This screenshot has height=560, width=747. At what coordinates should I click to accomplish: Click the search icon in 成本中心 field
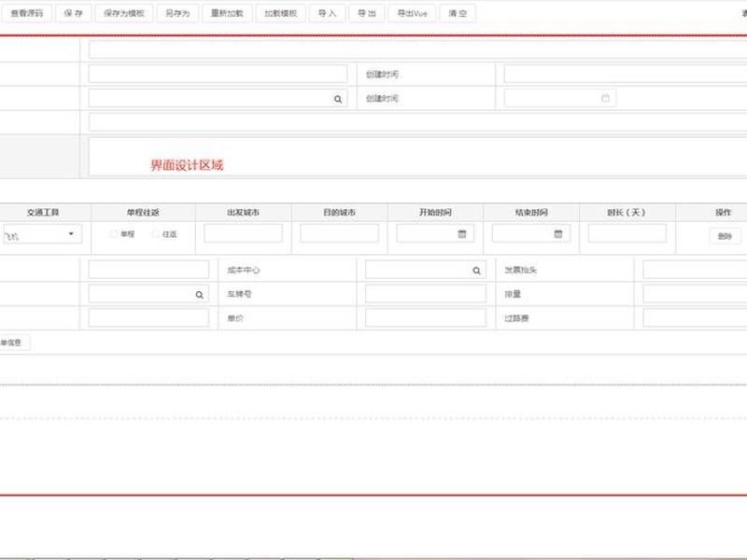pyautogui.click(x=476, y=271)
